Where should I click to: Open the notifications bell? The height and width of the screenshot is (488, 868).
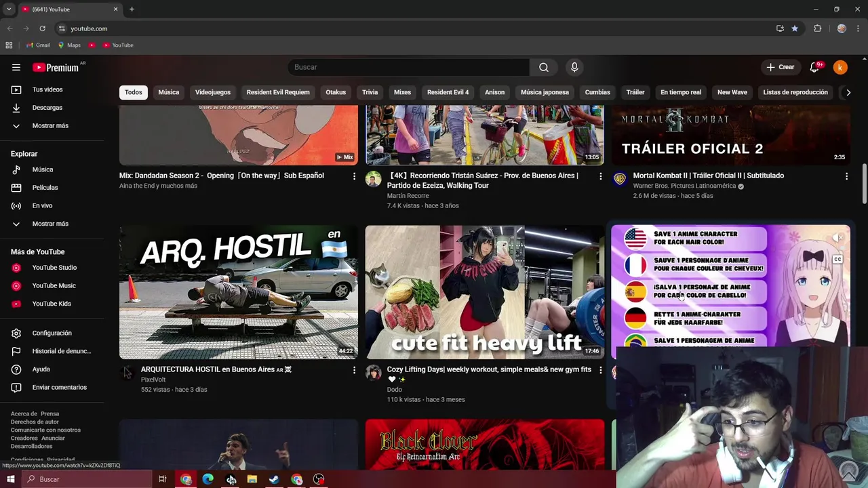(814, 67)
